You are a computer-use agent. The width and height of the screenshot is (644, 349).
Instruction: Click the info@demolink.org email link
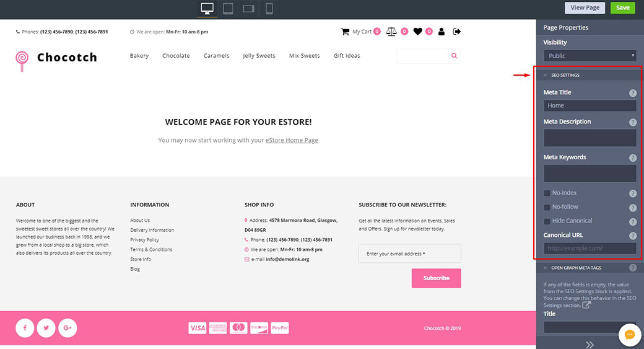coord(287,259)
